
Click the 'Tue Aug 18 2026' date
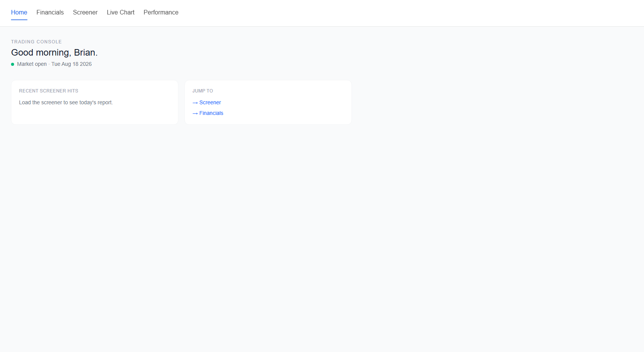tap(72, 64)
